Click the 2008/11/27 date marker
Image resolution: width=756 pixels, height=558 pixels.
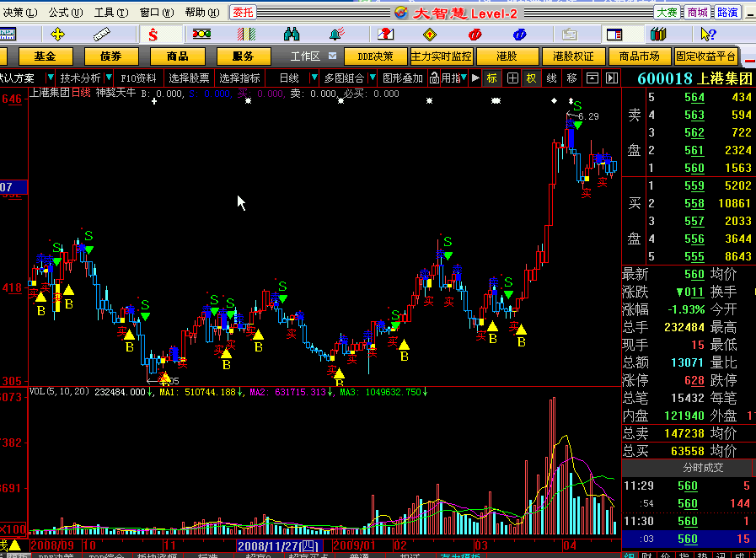point(279,546)
